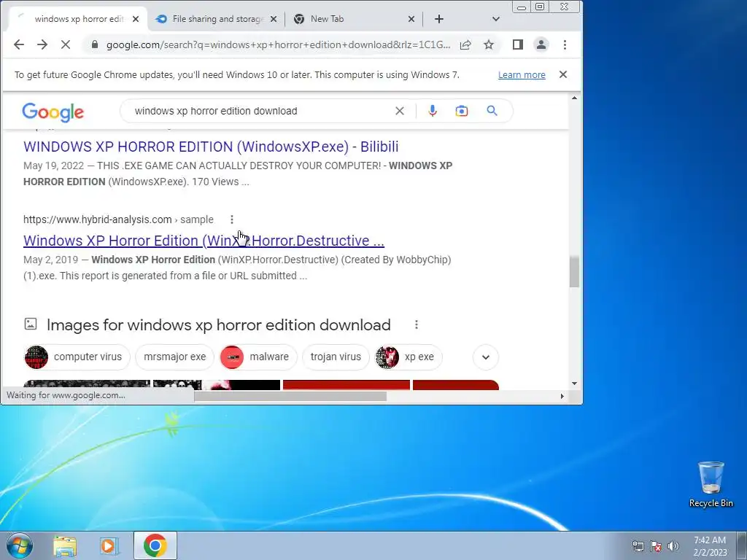Viewport: 747px width, 560px height.
Task: Open options for Images section
Action: pos(417,324)
